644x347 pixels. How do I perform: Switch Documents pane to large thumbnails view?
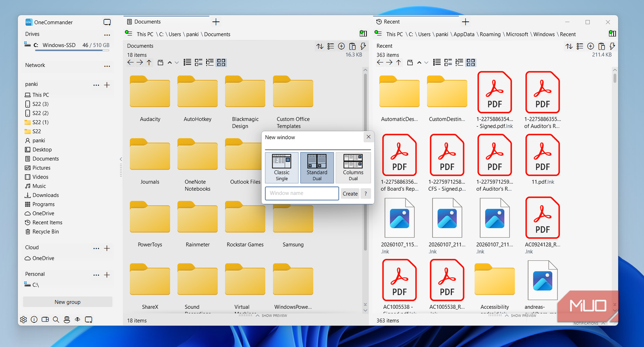[221, 63]
